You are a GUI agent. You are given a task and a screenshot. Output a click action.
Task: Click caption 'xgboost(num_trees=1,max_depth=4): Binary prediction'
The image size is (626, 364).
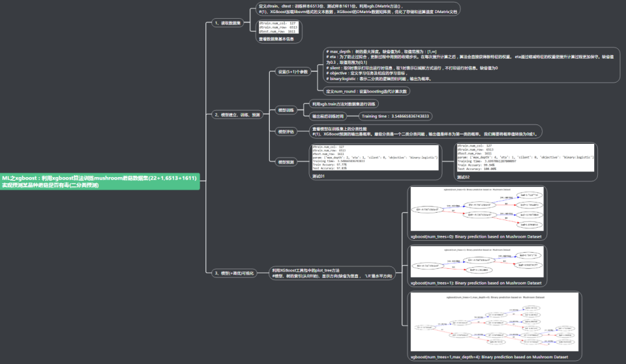pyautogui.click(x=489, y=357)
